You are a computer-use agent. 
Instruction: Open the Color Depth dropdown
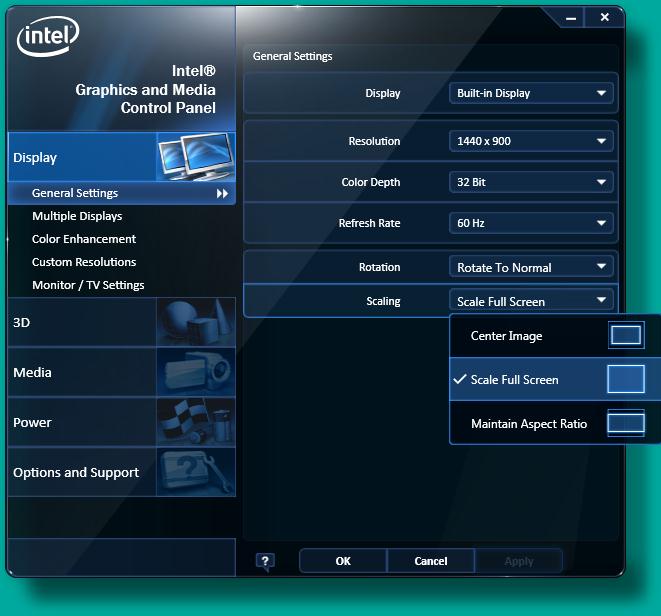tap(531, 182)
